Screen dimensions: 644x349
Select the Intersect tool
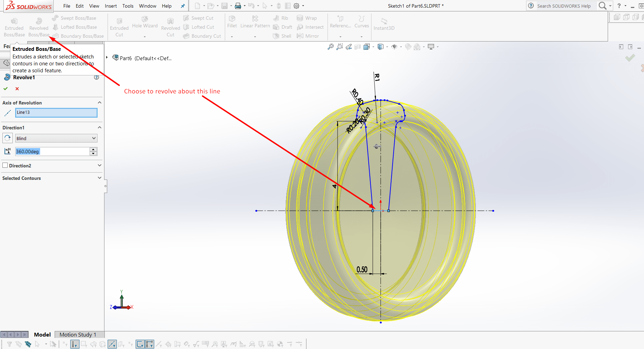310,27
